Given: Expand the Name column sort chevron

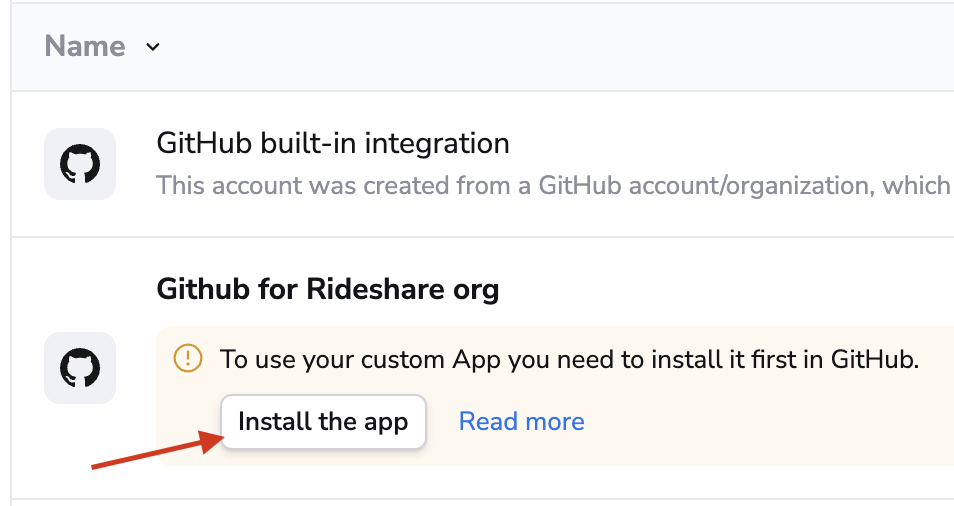Looking at the screenshot, I should (153, 46).
